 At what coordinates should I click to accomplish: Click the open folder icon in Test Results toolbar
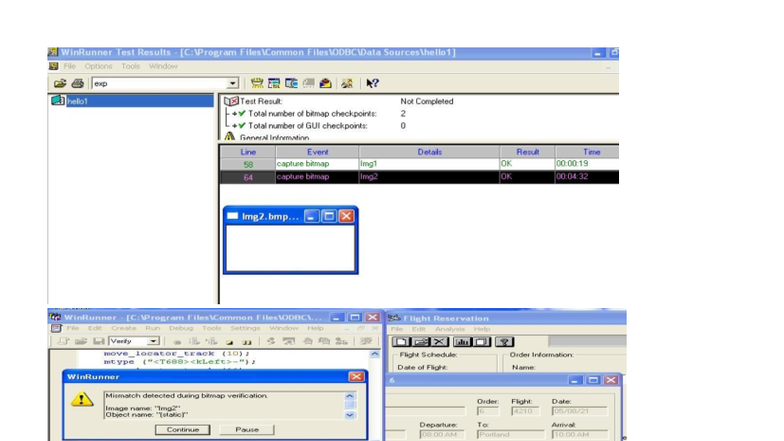[x=60, y=84]
